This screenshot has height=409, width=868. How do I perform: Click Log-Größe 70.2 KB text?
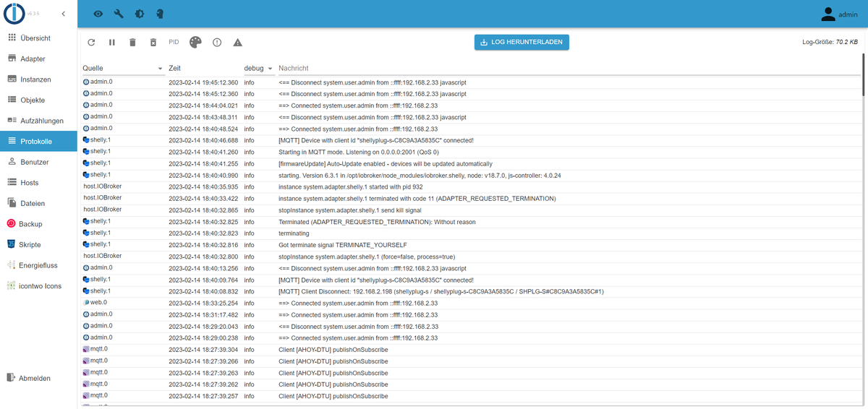pos(830,43)
